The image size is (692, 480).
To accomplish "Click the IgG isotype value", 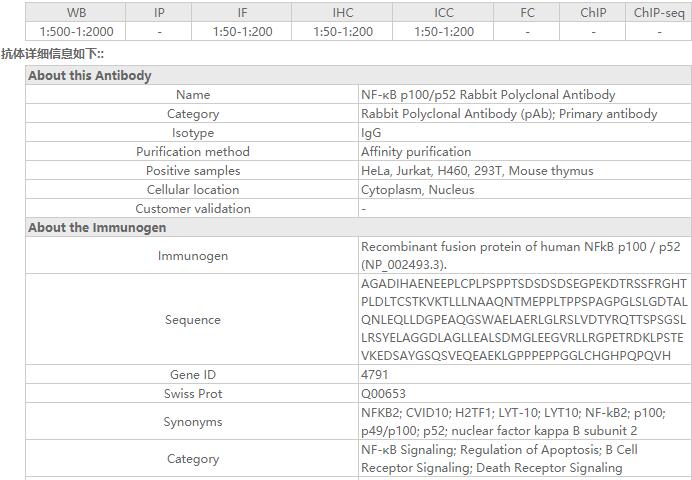I will (371, 133).
